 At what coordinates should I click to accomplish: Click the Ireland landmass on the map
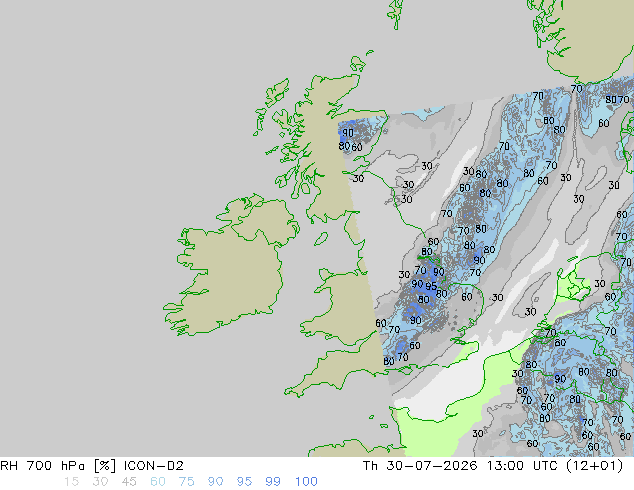pyautogui.click(x=230, y=275)
